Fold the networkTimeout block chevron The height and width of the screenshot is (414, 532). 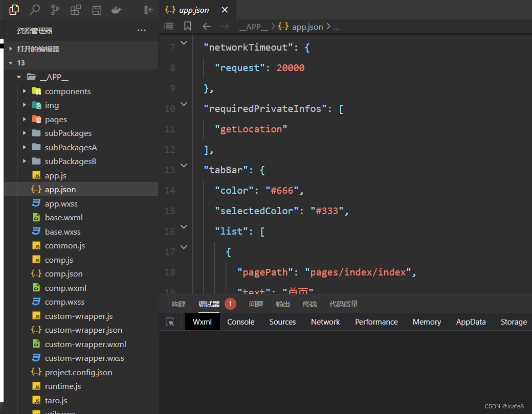pos(184,43)
